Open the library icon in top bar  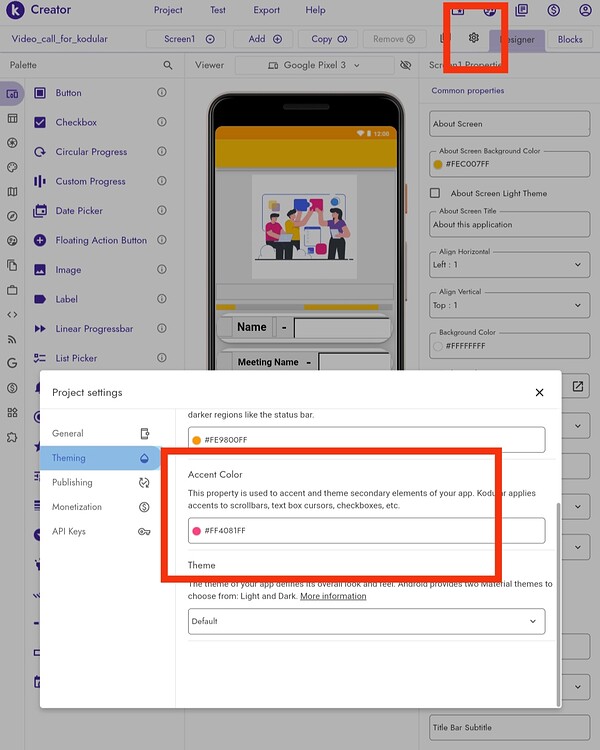click(521, 10)
